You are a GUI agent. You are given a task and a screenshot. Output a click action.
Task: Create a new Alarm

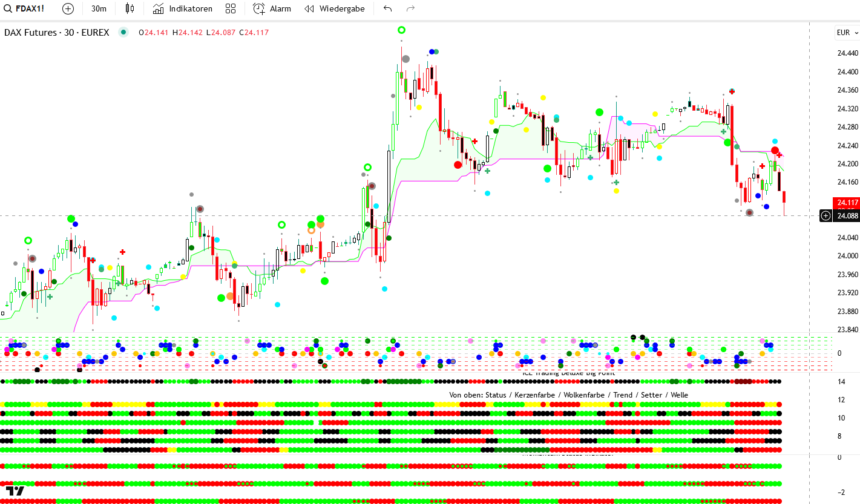click(272, 8)
